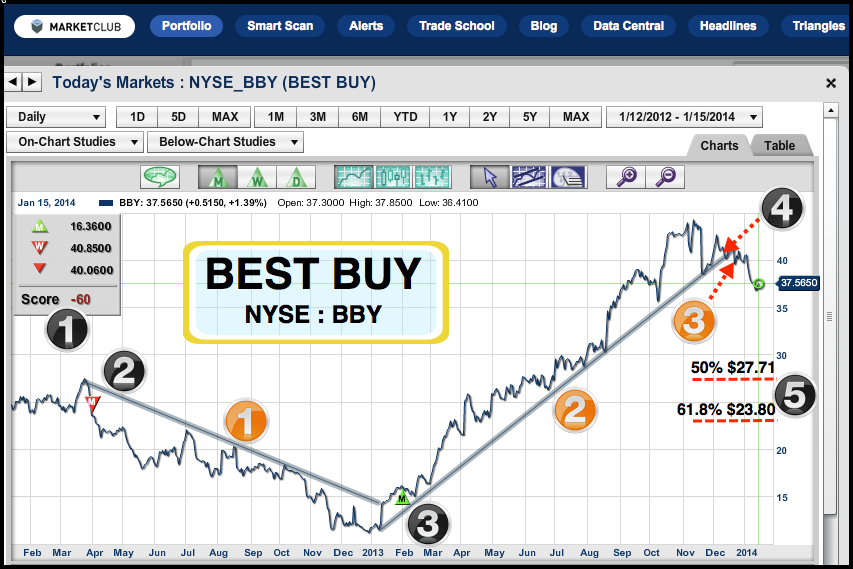Image resolution: width=853 pixels, height=569 pixels.
Task: Click the green chat bubble chart icon
Action: point(160,177)
